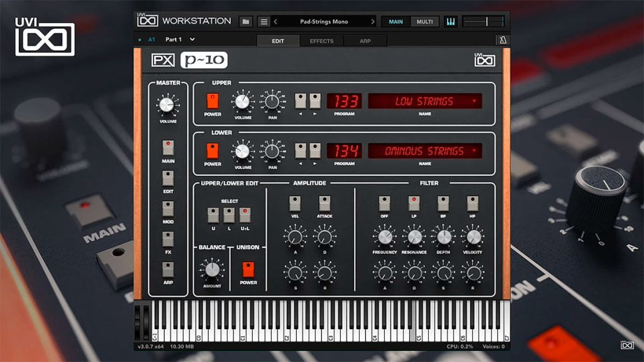The height and width of the screenshot is (362, 644).
Task: Click the amplitude A (attack) knob
Action: [295, 237]
